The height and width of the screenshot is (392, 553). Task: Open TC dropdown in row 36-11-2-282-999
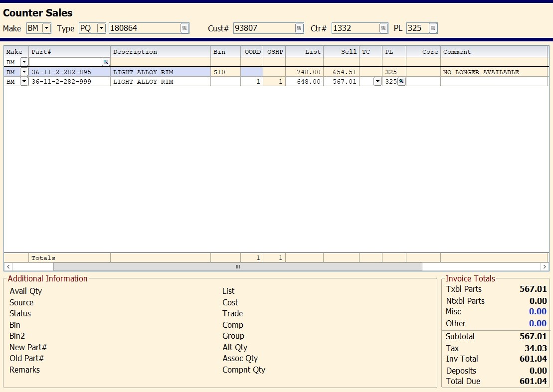pos(377,81)
